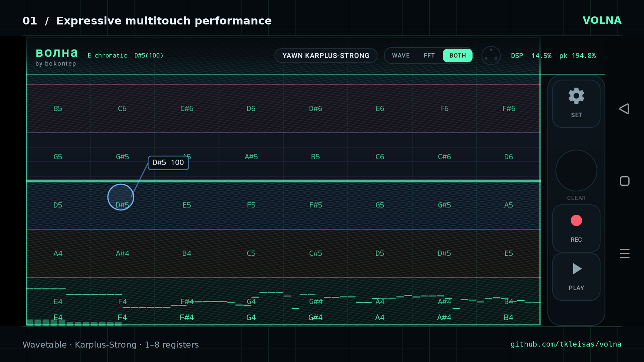Tap the F#5 pad in blue row

point(315,205)
